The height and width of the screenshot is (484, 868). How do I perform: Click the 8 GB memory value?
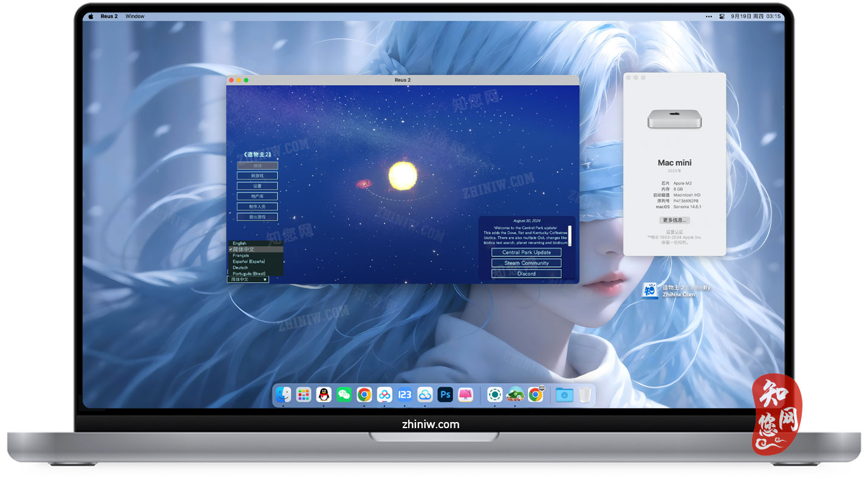click(678, 188)
